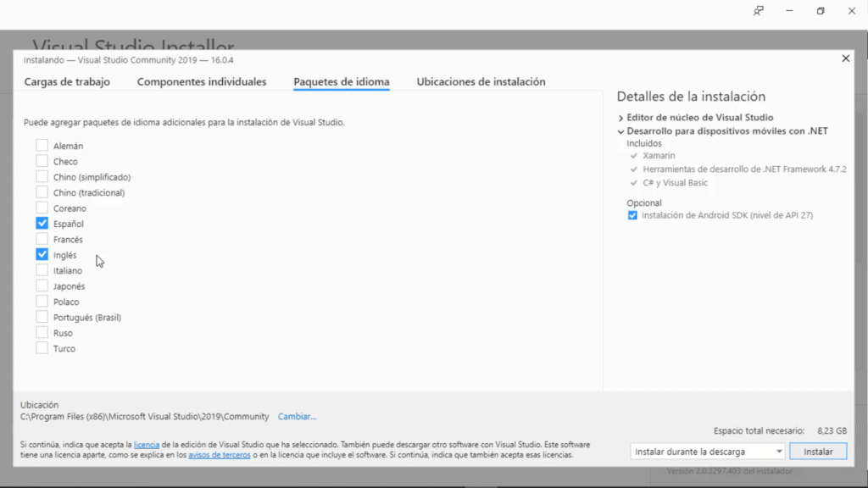
Task: Click the installation path C:\Program Files (x86) text
Action: click(144, 417)
